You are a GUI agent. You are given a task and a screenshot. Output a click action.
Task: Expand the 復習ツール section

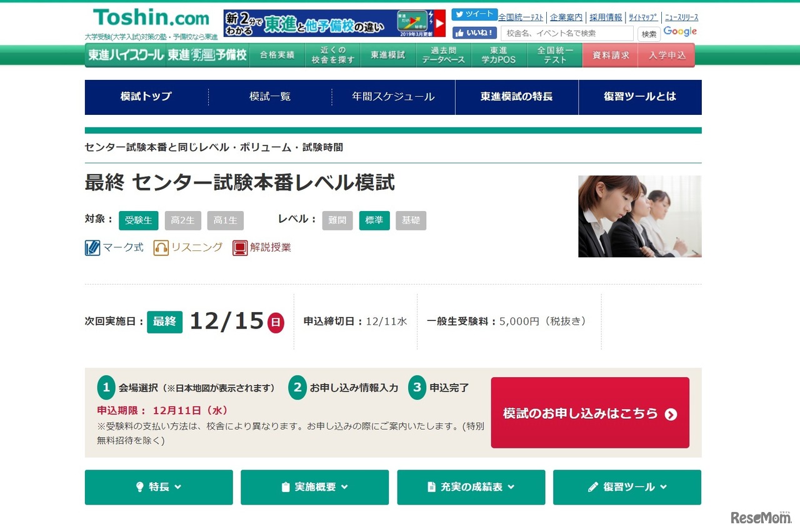[x=627, y=487]
